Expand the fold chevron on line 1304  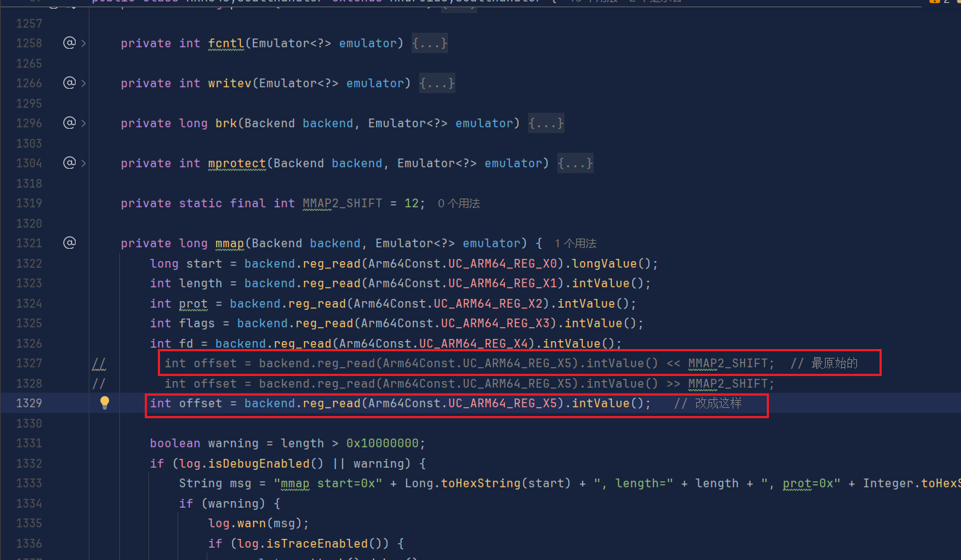pyautogui.click(x=84, y=164)
